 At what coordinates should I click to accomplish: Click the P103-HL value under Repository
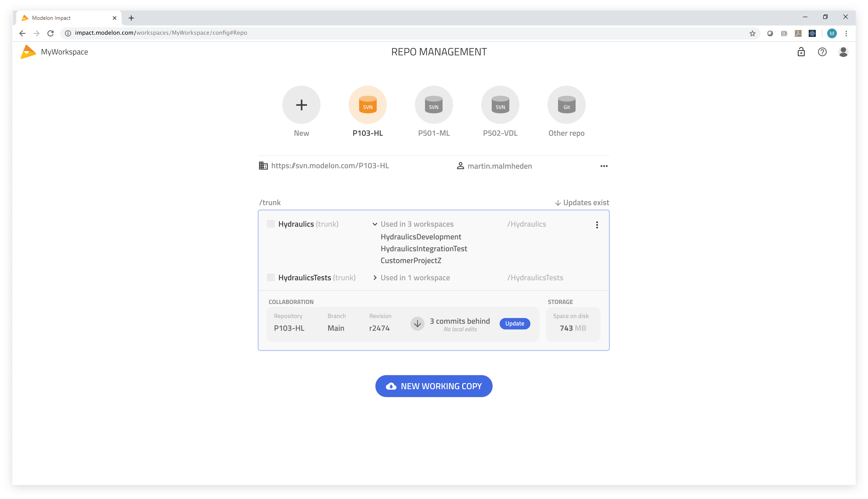tap(289, 328)
